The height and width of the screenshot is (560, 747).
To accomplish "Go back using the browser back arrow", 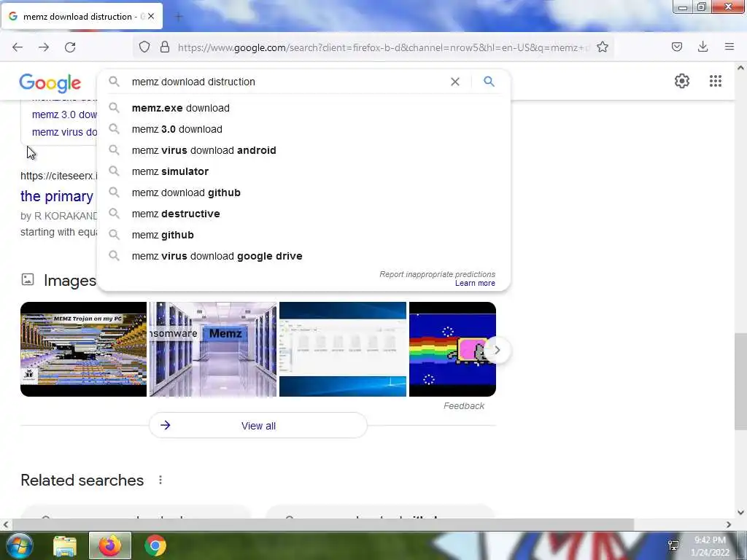I will click(x=18, y=47).
